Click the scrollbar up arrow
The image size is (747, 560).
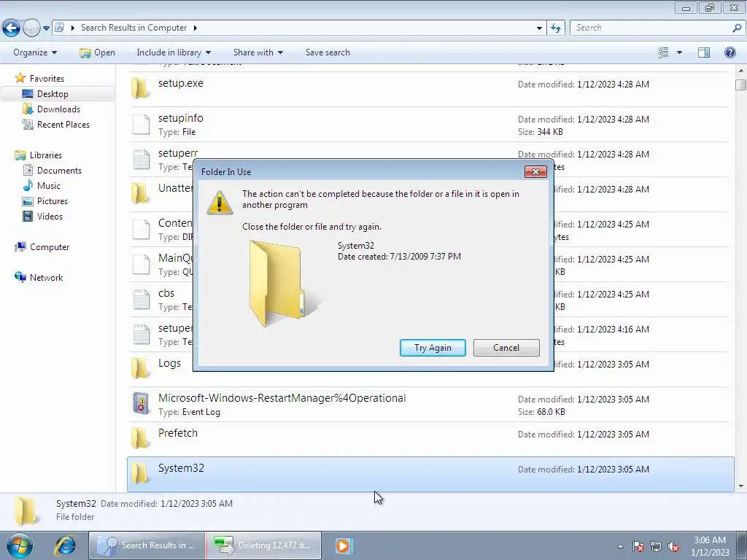[x=741, y=71]
